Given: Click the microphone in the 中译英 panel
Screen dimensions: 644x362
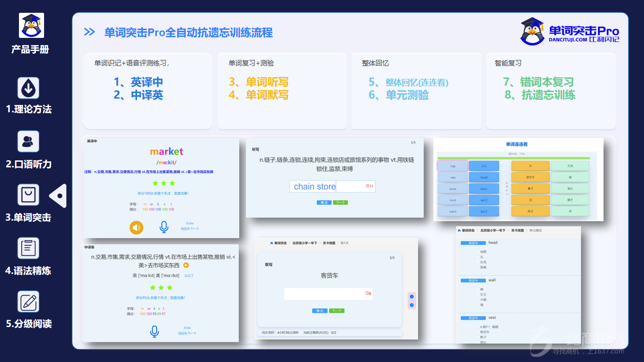Looking at the screenshot, I should [x=154, y=331].
